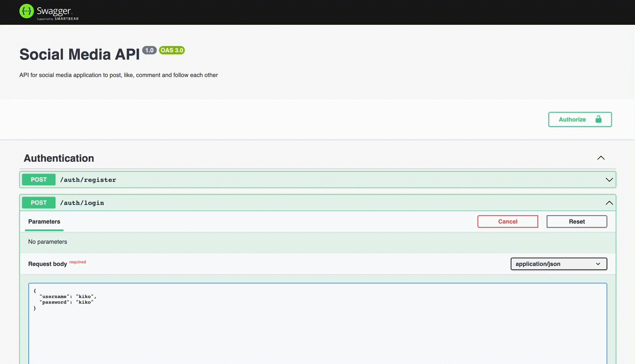This screenshot has height=364, width=635.
Task: Click the Authentication section heading
Action: (59, 158)
